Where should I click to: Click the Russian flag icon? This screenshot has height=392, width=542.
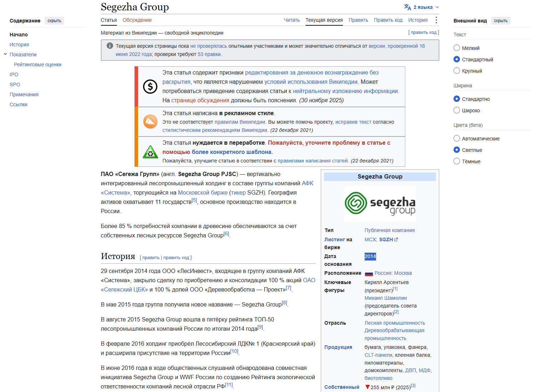click(369, 273)
